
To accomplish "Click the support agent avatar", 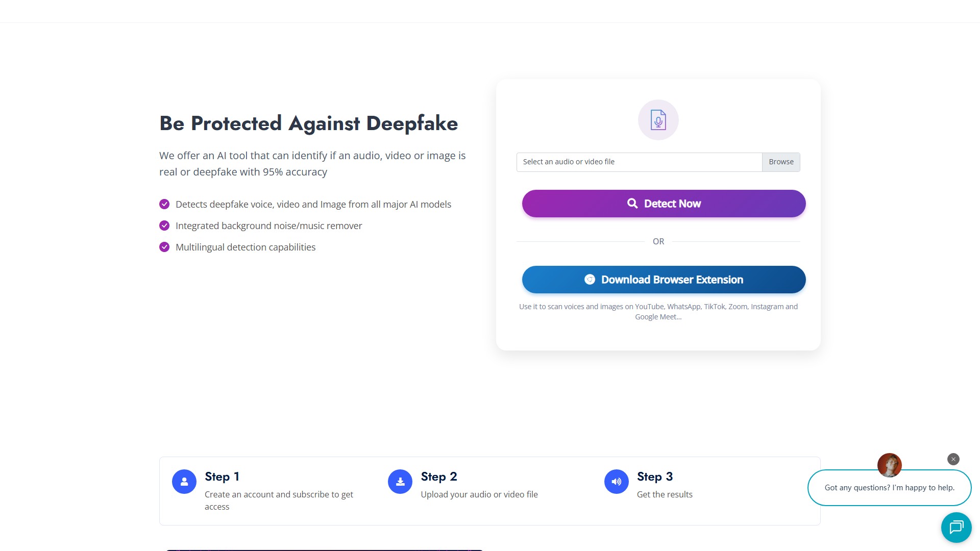I will point(890,465).
